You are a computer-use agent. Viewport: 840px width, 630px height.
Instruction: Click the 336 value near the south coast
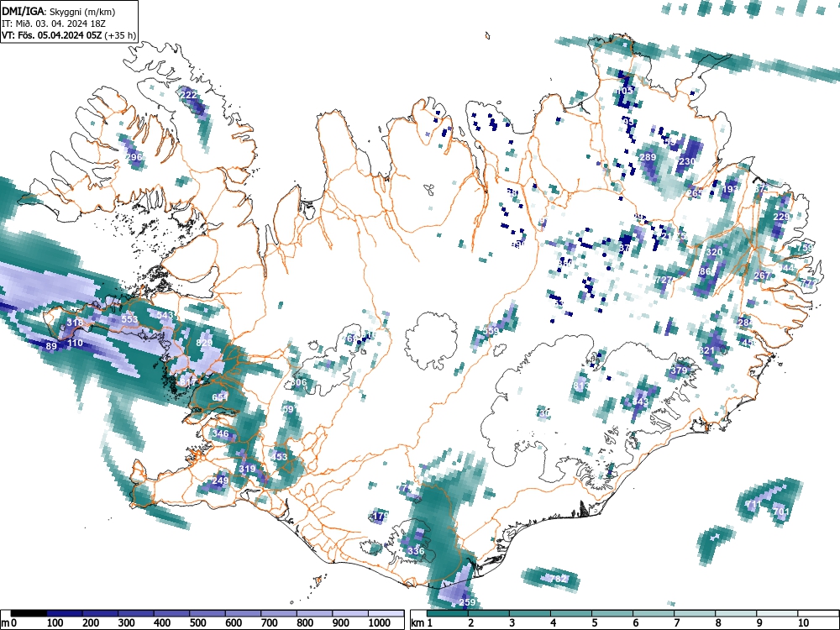click(x=416, y=551)
